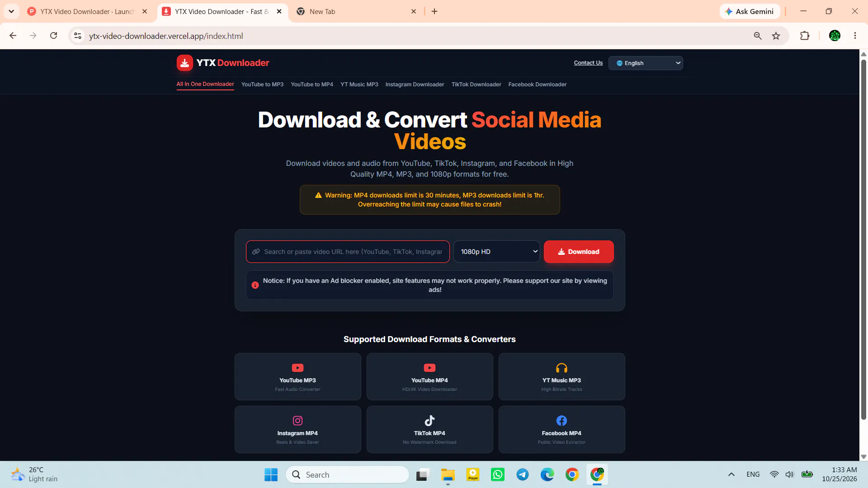Open WhatsApp from the taskbar
The height and width of the screenshot is (488, 868).
(x=498, y=474)
